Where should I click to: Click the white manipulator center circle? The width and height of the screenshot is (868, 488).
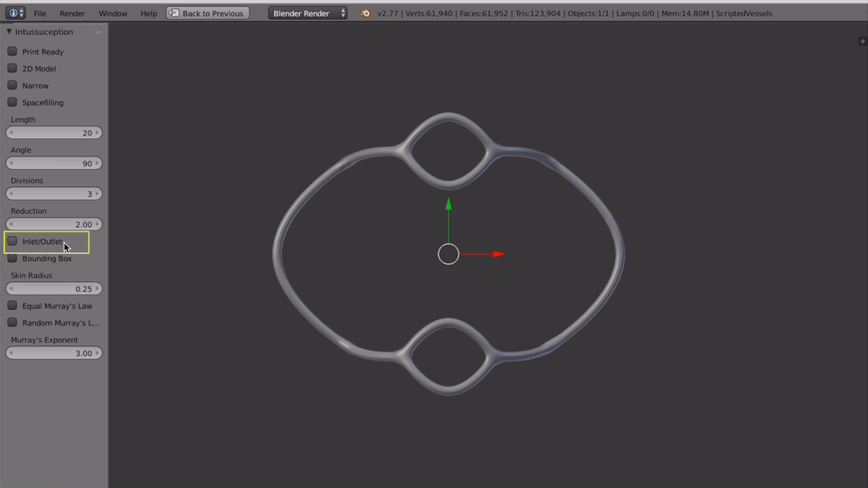448,254
